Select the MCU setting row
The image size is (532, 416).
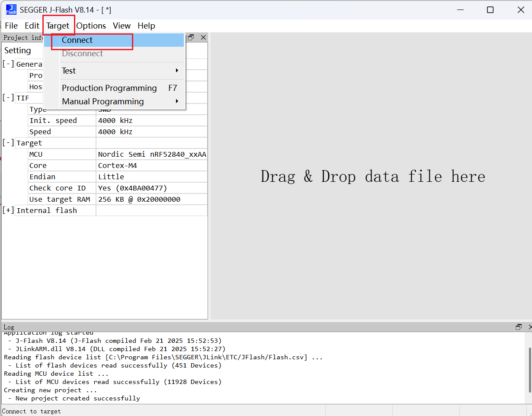pyautogui.click(x=118, y=154)
